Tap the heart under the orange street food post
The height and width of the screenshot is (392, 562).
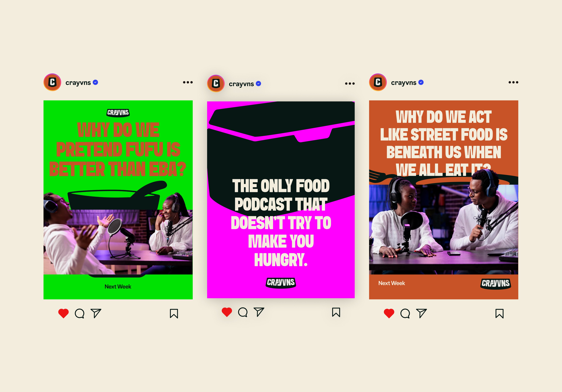tap(389, 313)
